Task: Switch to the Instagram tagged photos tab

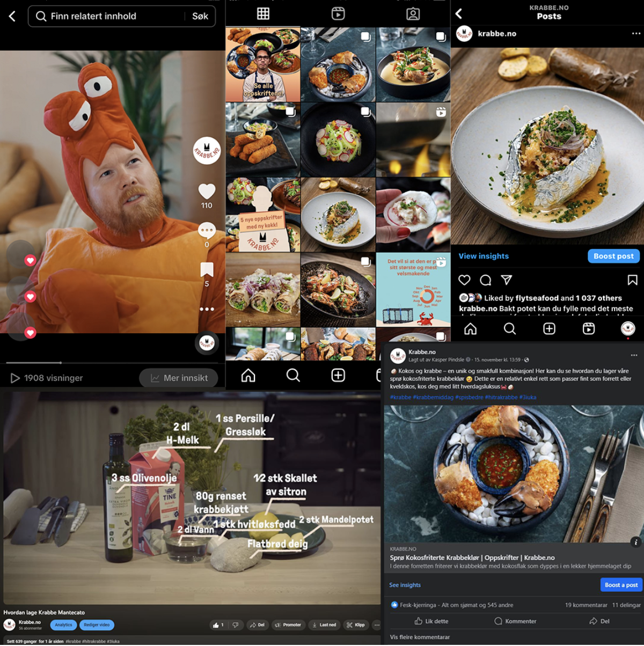Action: pos(413,13)
